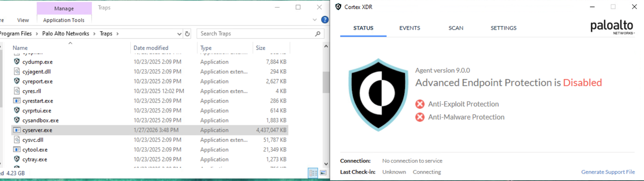The height and width of the screenshot is (181, 644).
Task: Select the cysandbox.exe file name
Action: click(x=40, y=120)
